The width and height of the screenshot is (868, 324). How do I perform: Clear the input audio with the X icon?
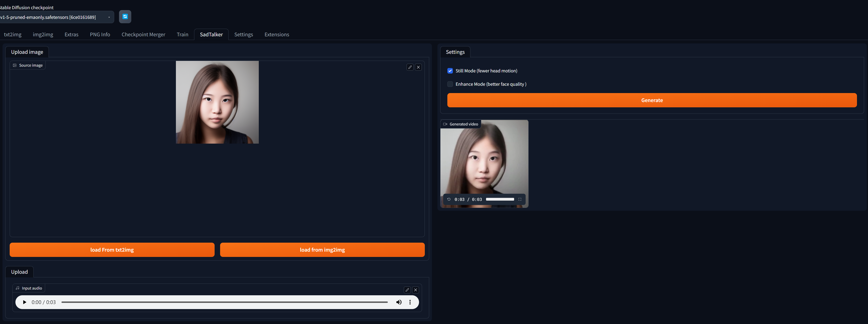(x=416, y=290)
